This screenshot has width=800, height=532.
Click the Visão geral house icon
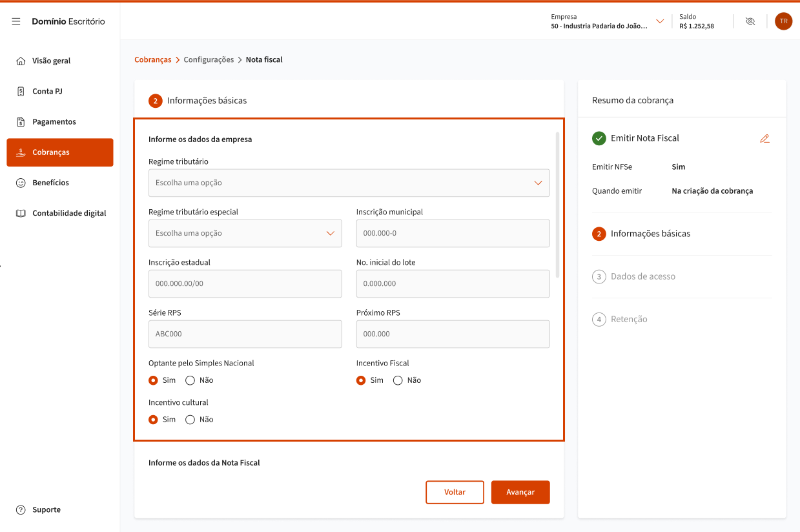pos(21,61)
